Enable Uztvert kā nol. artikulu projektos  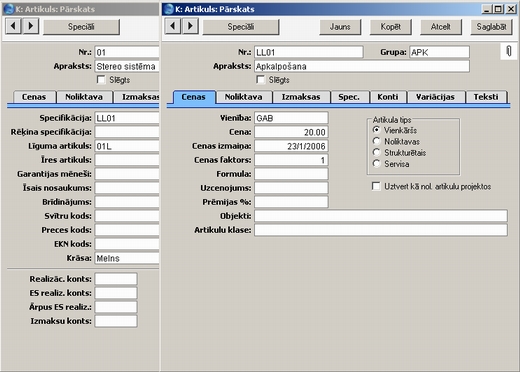[x=376, y=186]
